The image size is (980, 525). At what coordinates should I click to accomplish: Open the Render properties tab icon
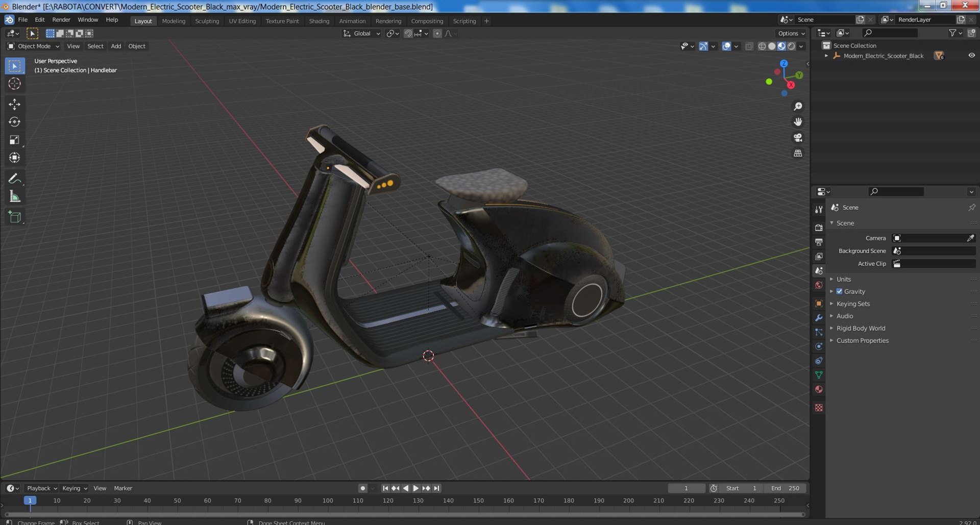[819, 228]
